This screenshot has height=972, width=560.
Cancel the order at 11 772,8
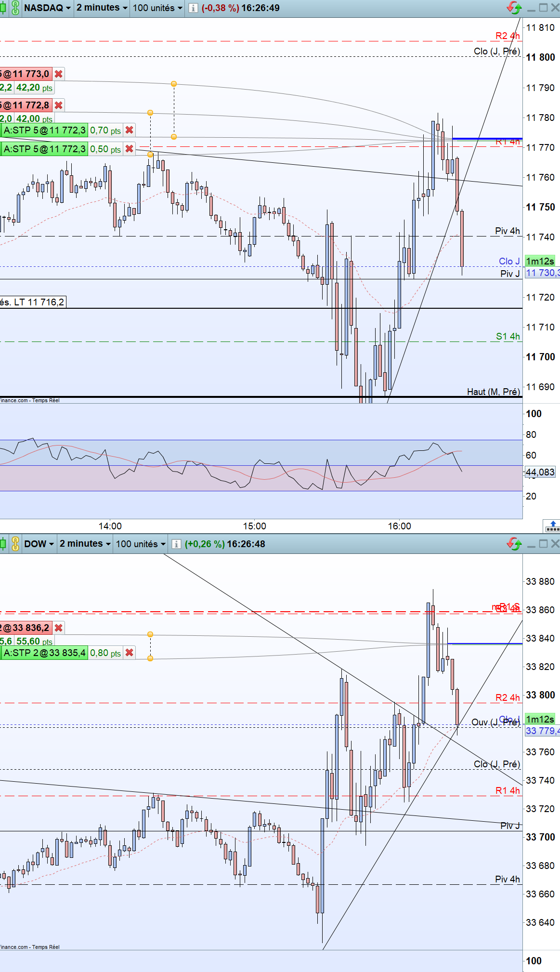point(59,105)
